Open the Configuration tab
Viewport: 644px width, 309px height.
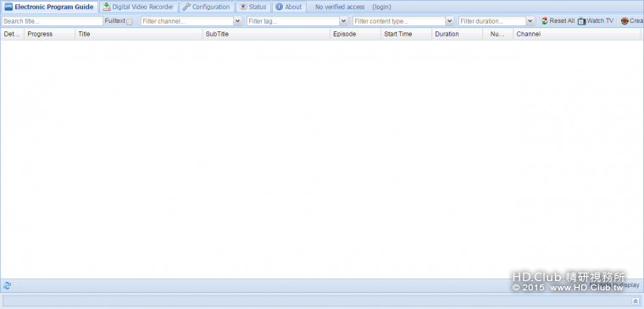[207, 7]
